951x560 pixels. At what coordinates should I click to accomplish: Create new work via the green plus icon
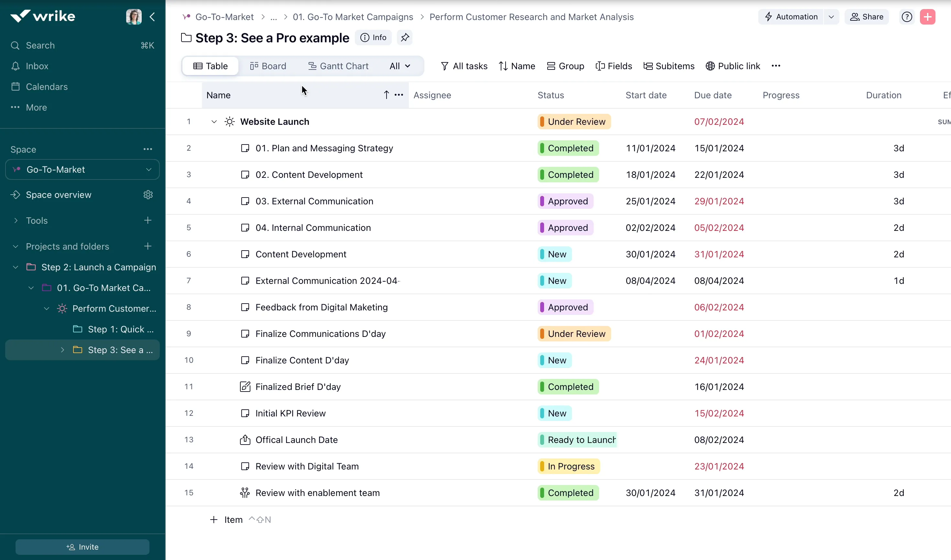(928, 16)
